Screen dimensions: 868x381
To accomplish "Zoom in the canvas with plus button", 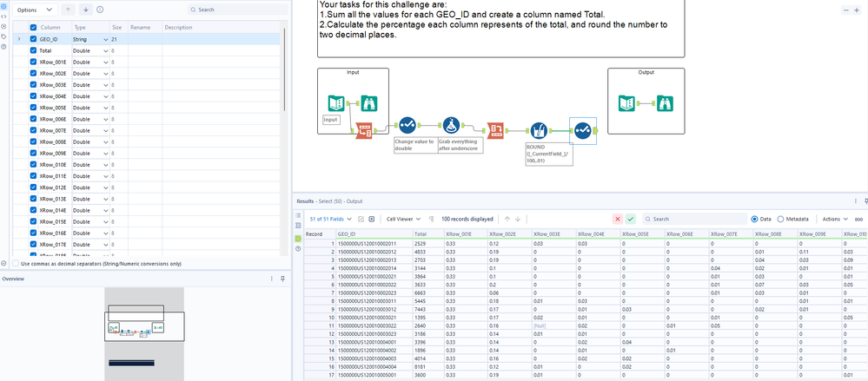I will [x=857, y=10].
